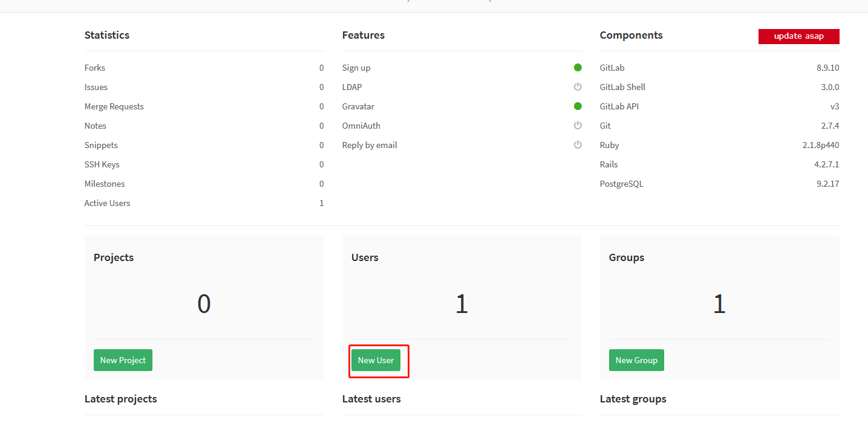Click the PostgreSQL component label

(622, 184)
